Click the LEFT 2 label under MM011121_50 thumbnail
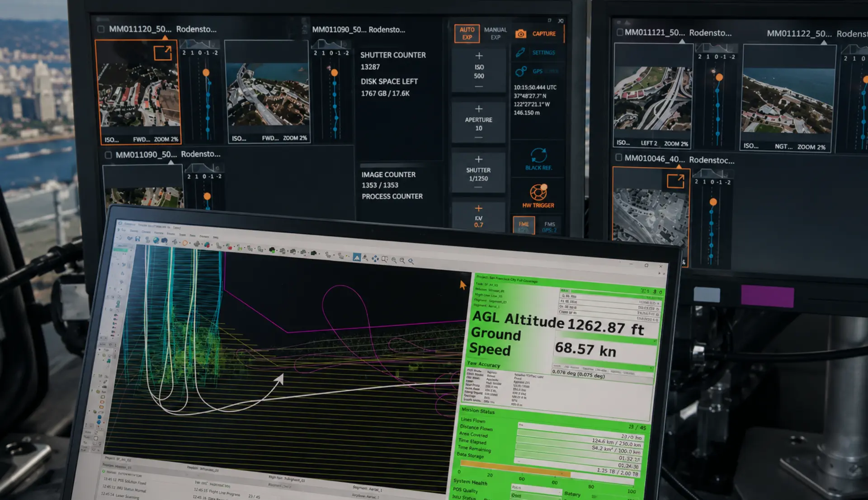 coord(649,143)
